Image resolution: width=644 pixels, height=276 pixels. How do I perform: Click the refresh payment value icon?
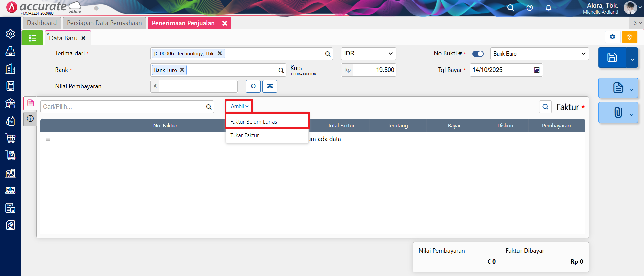tap(253, 86)
